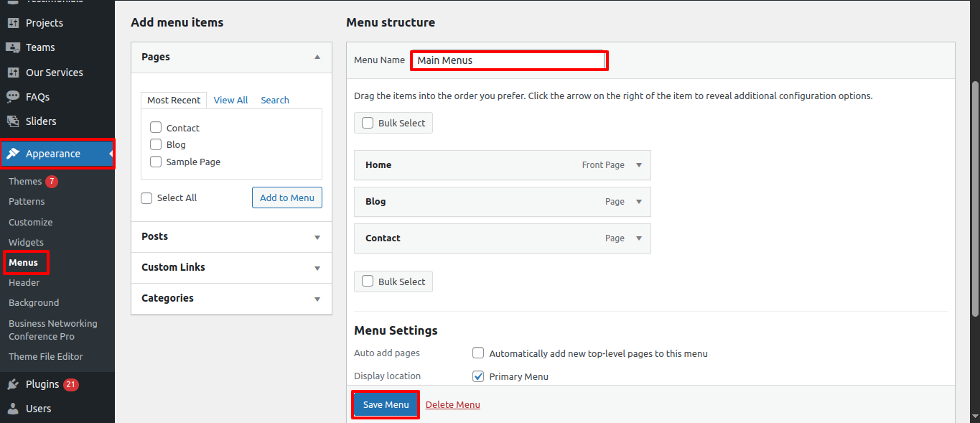The image size is (980, 423).
Task: Click the Save Menu button
Action: 386,404
